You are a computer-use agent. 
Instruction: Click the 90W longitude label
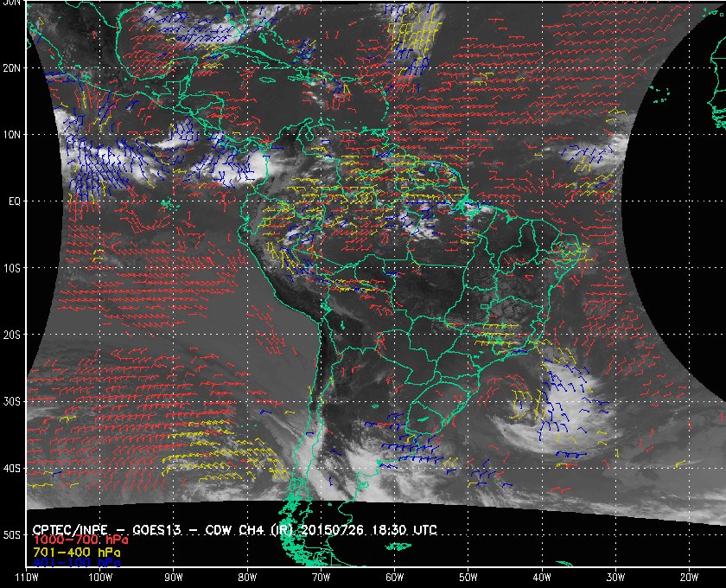[x=174, y=578]
